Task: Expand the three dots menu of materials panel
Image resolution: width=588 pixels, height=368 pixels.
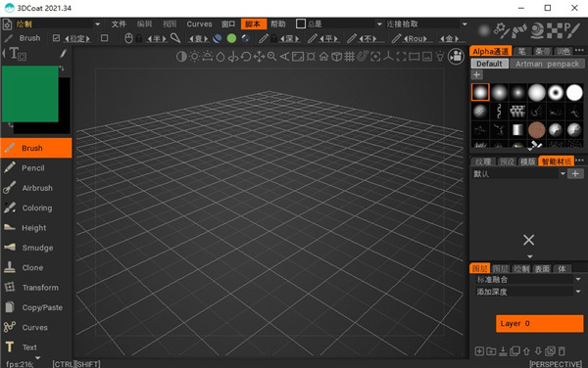Action: point(579,161)
